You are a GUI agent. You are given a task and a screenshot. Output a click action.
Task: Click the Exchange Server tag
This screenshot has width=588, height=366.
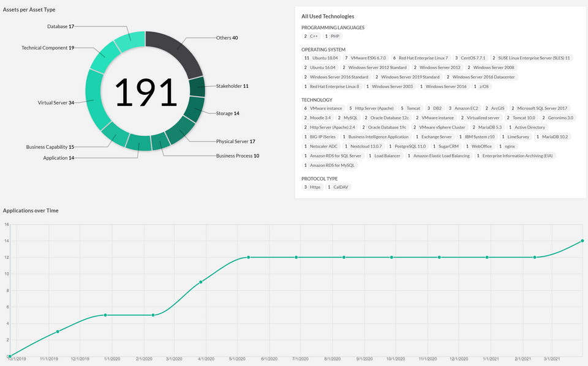coord(434,136)
